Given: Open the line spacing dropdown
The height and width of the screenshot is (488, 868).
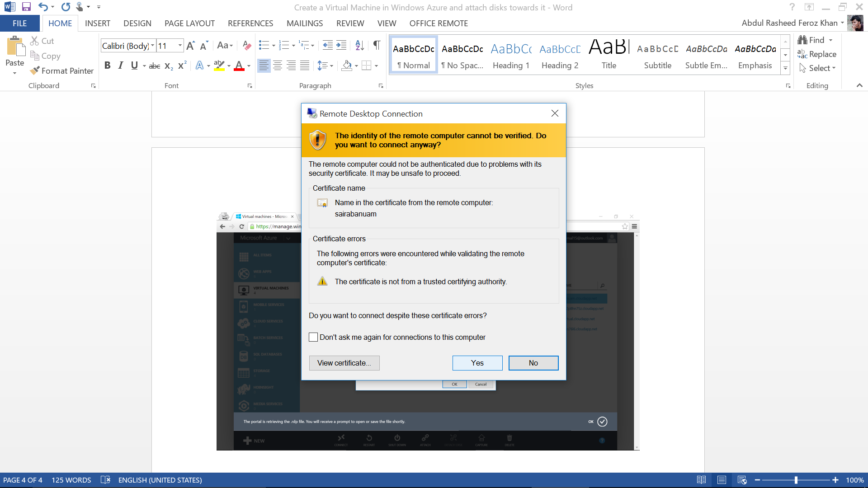Looking at the screenshot, I should (325, 66).
